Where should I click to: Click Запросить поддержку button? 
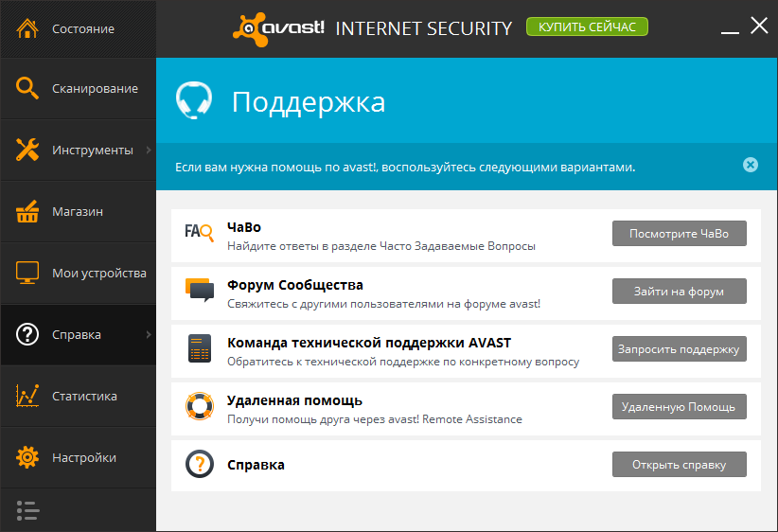pos(679,349)
